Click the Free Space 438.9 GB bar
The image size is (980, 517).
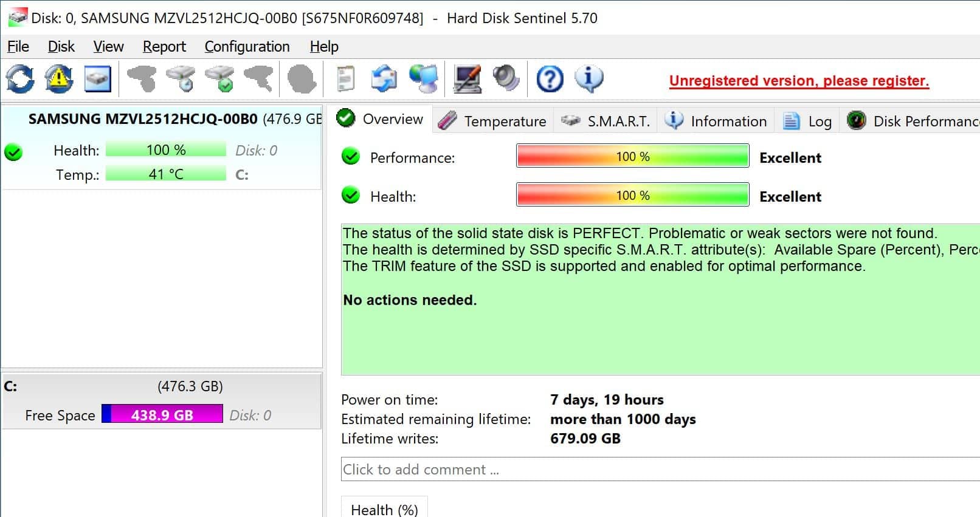click(x=162, y=414)
